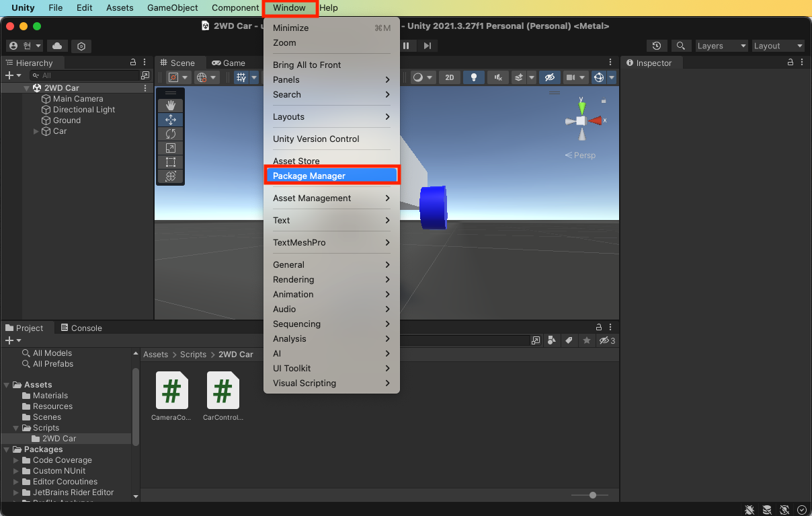
Task: Open Gizmos dropdown arrow
Action: pyautogui.click(x=612, y=77)
